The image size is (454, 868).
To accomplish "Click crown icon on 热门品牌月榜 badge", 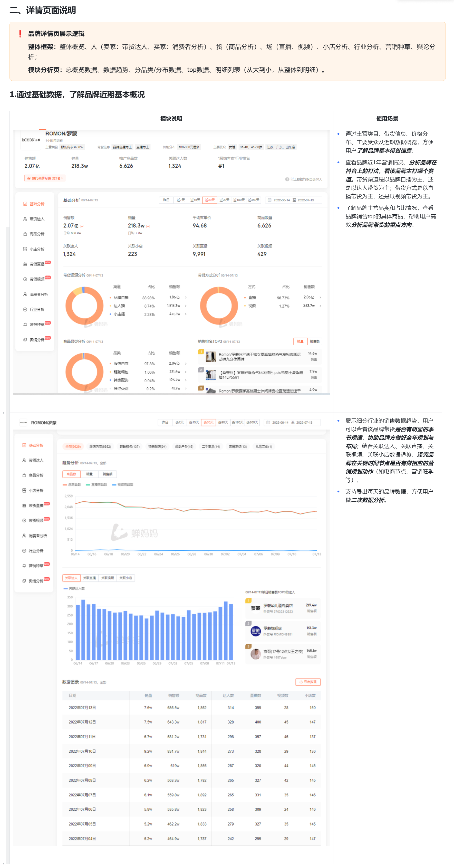I will (29, 178).
